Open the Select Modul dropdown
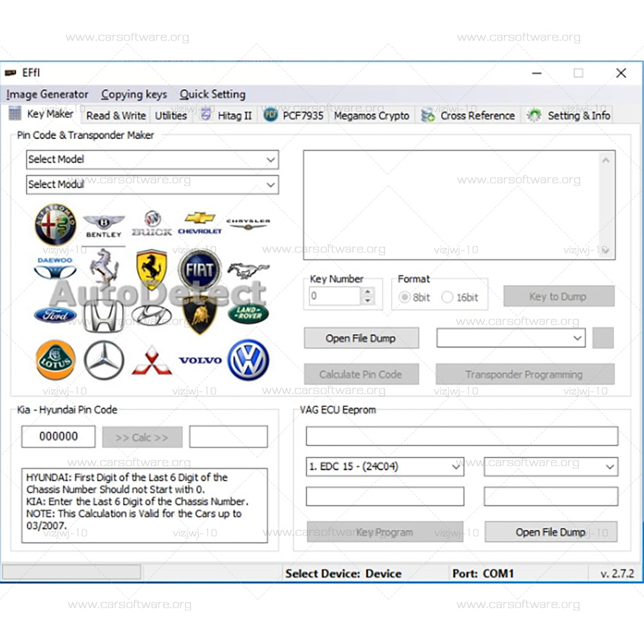 (x=153, y=184)
